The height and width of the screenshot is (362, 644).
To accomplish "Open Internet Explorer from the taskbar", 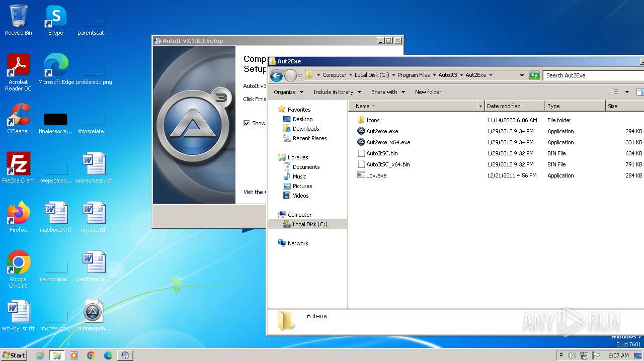I will click(40, 355).
